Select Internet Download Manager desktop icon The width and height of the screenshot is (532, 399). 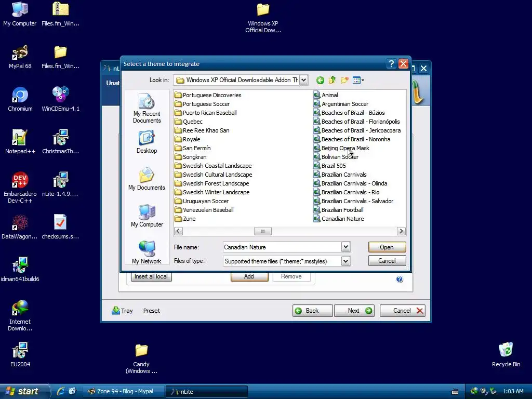pos(20,315)
